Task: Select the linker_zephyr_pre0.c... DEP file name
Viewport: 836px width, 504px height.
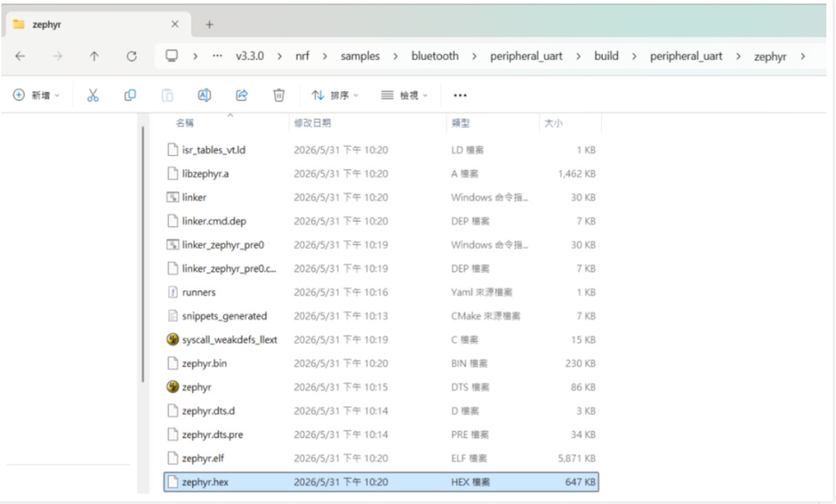Action: pos(230,268)
